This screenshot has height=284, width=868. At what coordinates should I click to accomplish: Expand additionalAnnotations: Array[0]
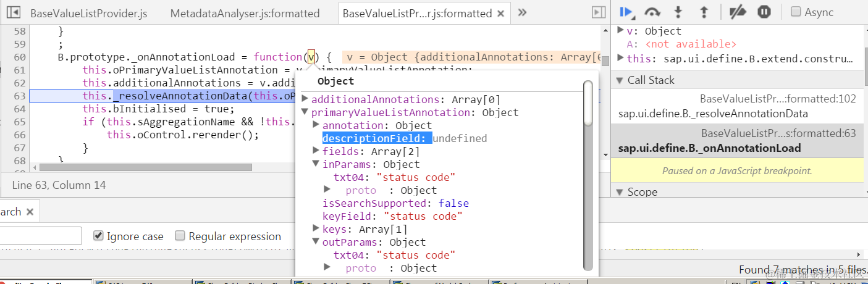click(305, 99)
